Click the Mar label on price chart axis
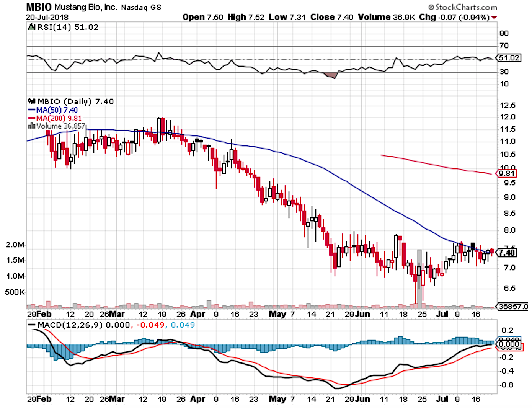 [x=117, y=314]
